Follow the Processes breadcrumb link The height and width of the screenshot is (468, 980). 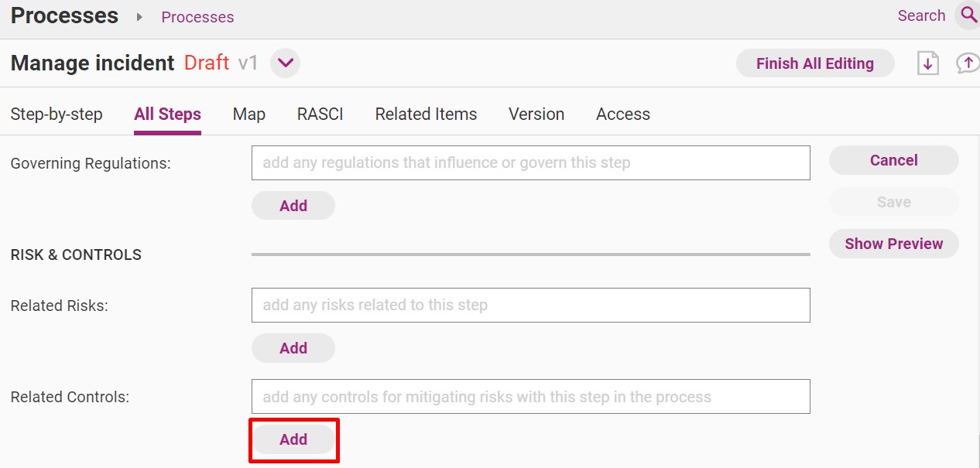click(x=197, y=17)
